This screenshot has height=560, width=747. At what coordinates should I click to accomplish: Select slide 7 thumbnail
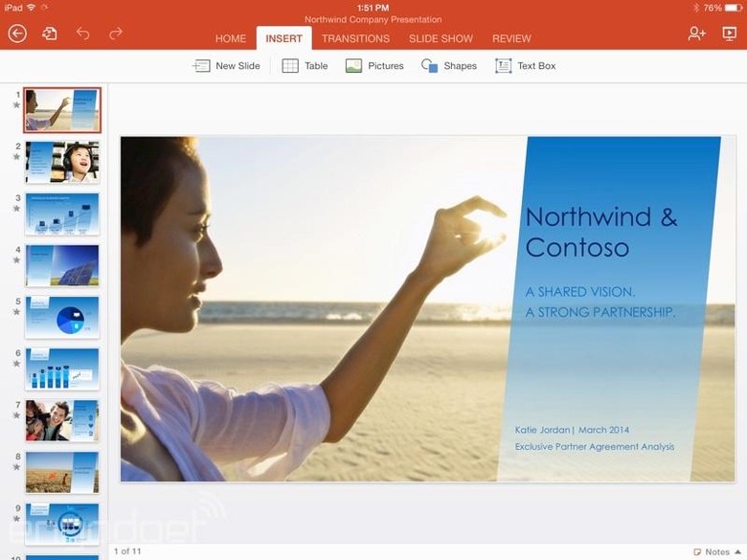(62, 420)
